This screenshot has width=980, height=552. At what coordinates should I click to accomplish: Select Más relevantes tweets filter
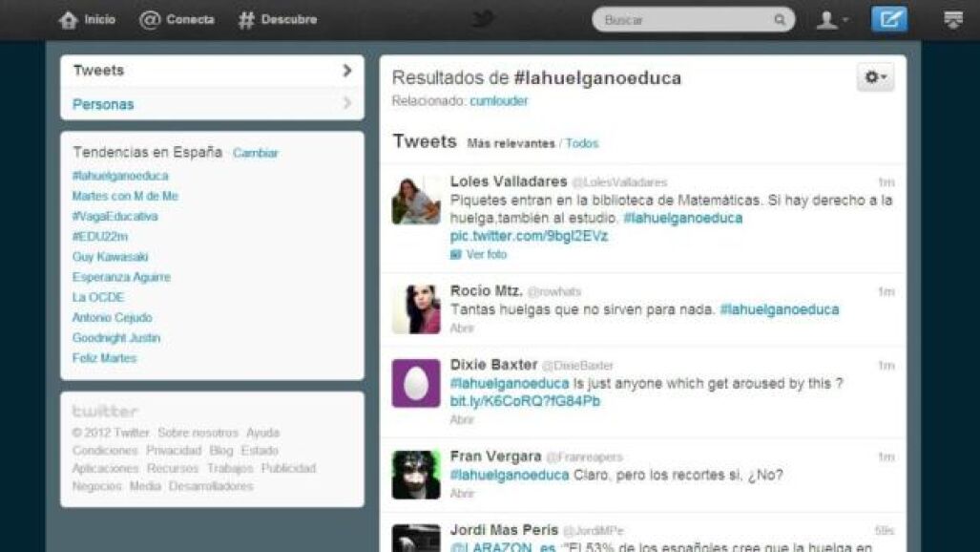point(511,143)
